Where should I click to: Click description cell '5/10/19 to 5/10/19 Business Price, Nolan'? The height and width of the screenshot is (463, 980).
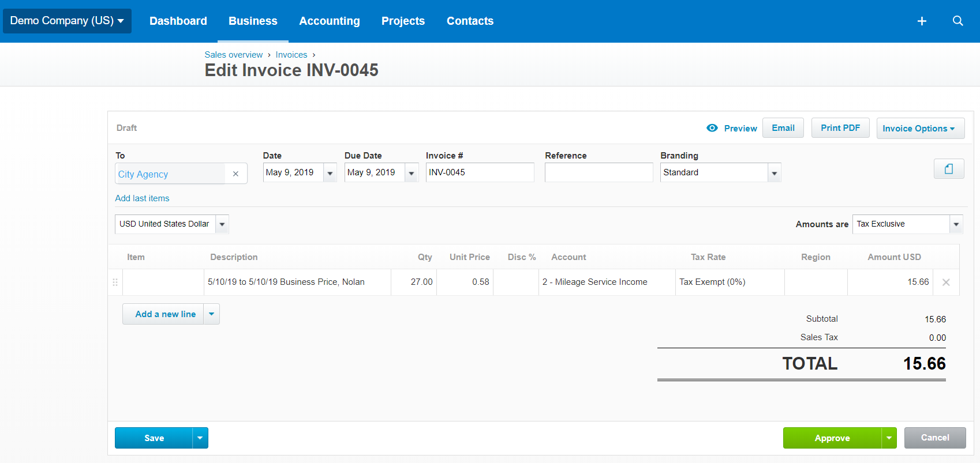(297, 283)
